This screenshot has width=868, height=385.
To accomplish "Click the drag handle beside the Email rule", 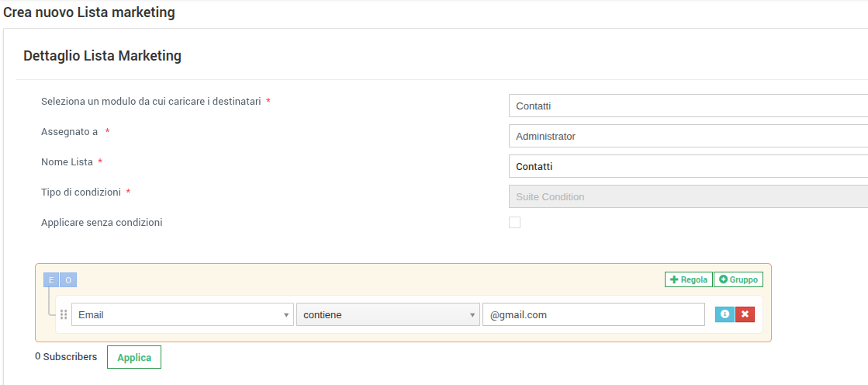I will tap(64, 314).
